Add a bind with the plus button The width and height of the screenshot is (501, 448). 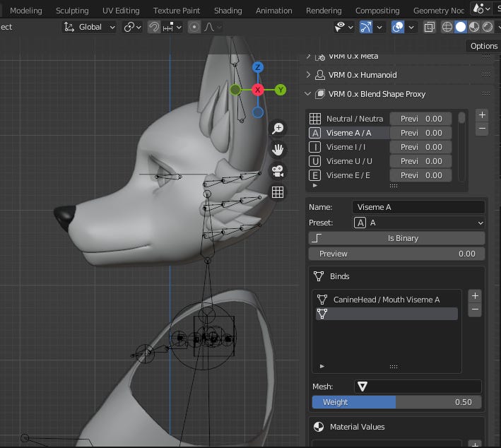coord(475,296)
